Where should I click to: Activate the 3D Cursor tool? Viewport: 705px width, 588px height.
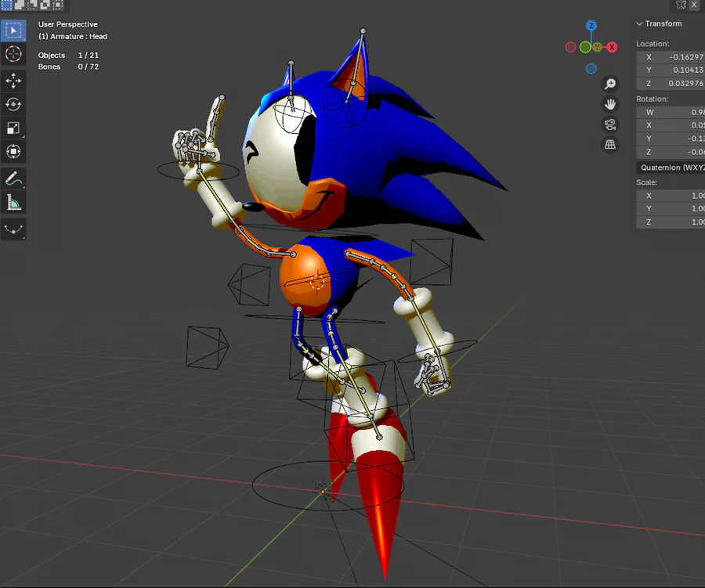click(13, 54)
